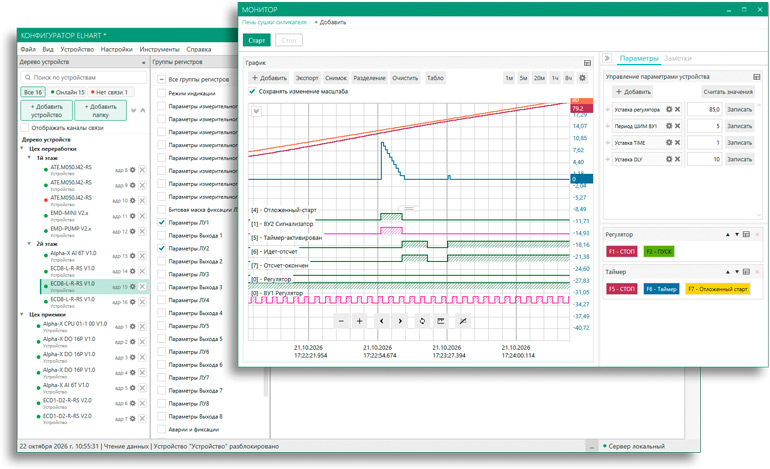Click Записать for Уставка DLY
This screenshot has height=469, width=770.
click(x=740, y=159)
